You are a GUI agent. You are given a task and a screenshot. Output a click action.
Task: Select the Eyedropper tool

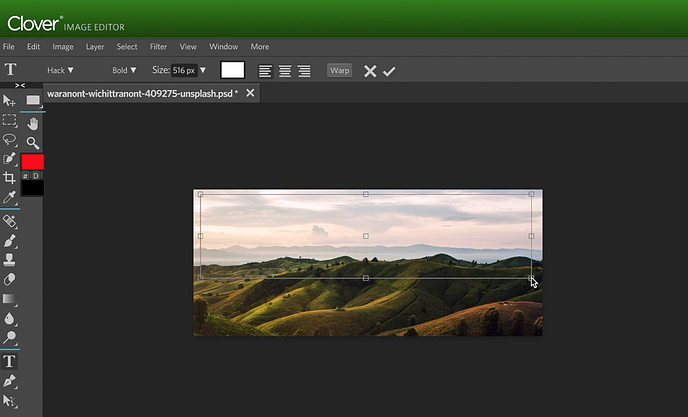click(x=9, y=197)
